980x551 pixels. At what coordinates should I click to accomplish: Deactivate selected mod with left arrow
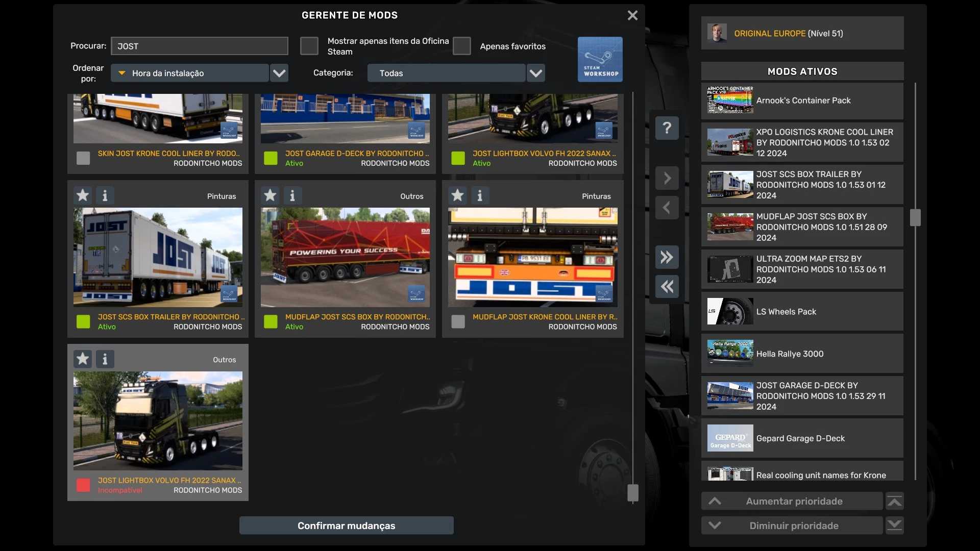(x=667, y=208)
